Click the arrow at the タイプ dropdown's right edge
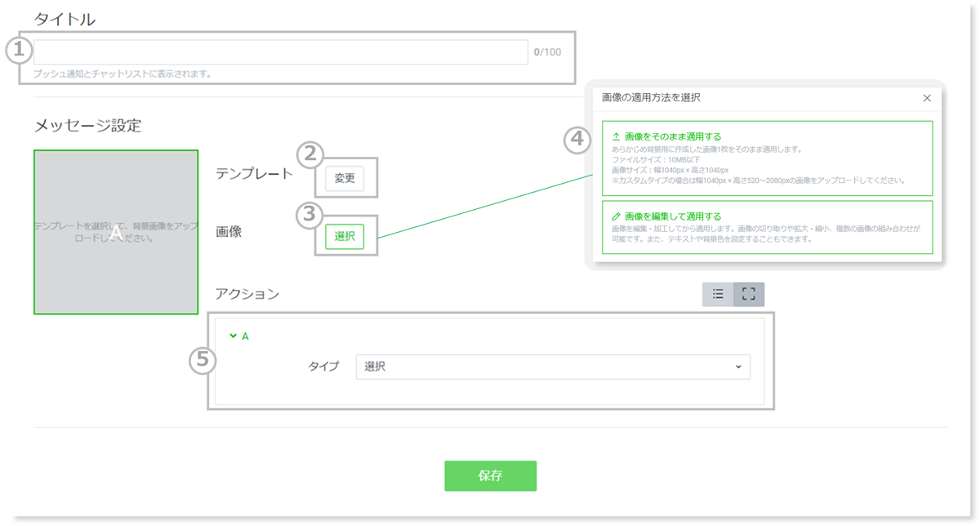The image size is (980, 526). (x=738, y=367)
